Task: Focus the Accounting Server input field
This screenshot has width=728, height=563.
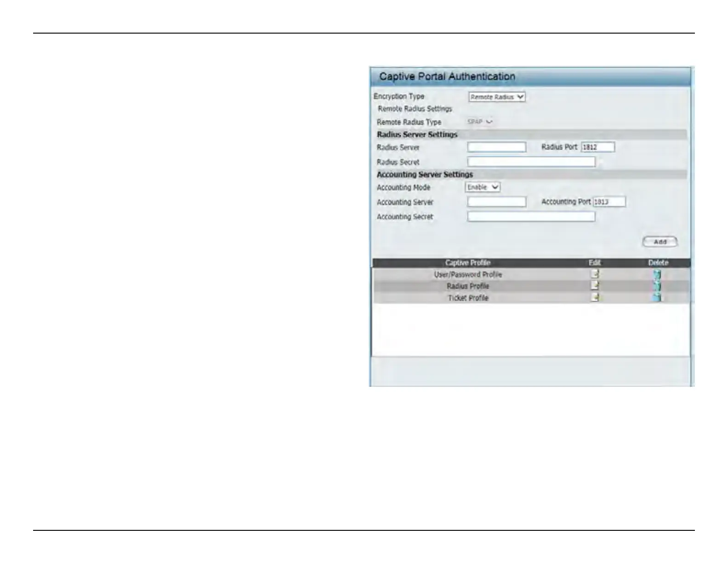Action: pos(497,202)
